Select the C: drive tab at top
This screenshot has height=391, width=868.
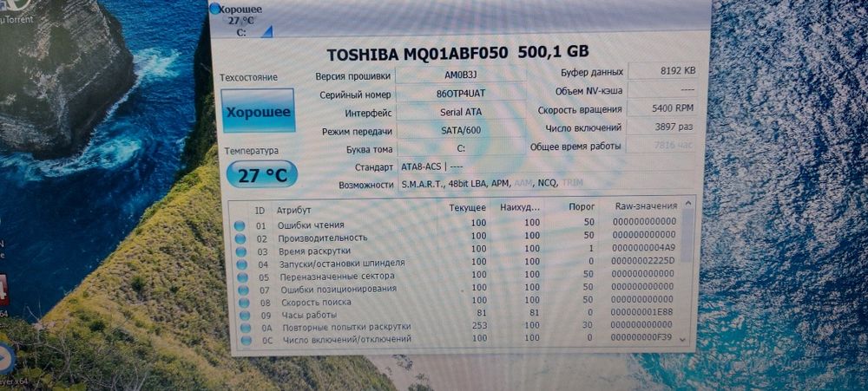241,21
